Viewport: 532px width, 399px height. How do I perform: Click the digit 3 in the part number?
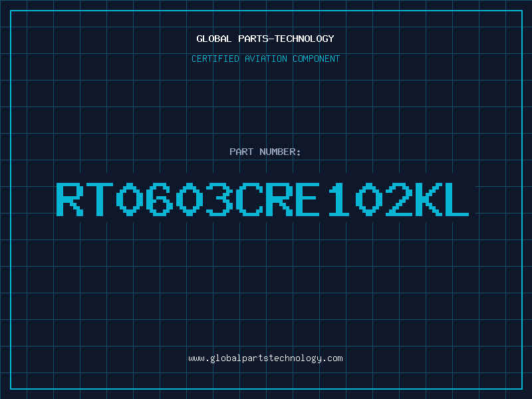[218, 199]
